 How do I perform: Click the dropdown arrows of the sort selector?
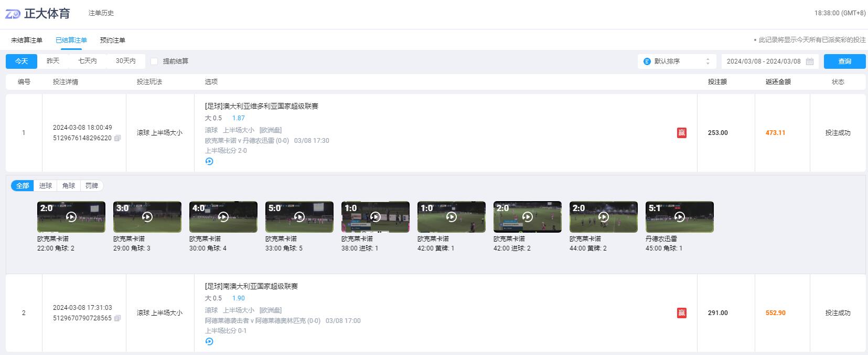coord(708,61)
